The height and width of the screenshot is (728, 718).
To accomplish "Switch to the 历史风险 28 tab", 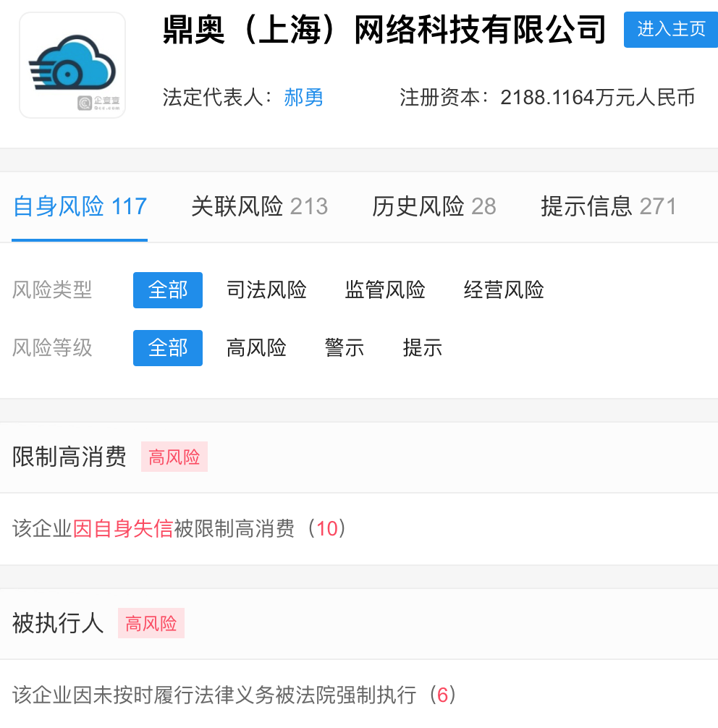I will (x=434, y=206).
